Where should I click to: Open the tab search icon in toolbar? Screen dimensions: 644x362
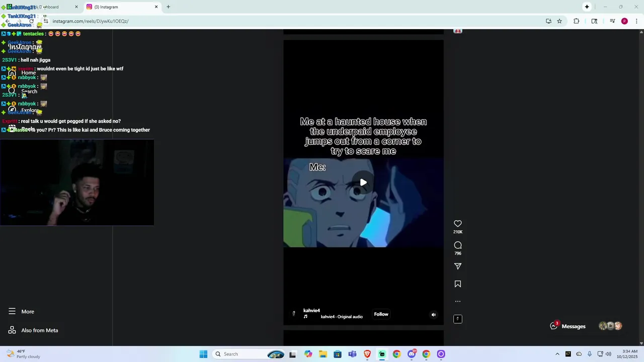pos(594,21)
